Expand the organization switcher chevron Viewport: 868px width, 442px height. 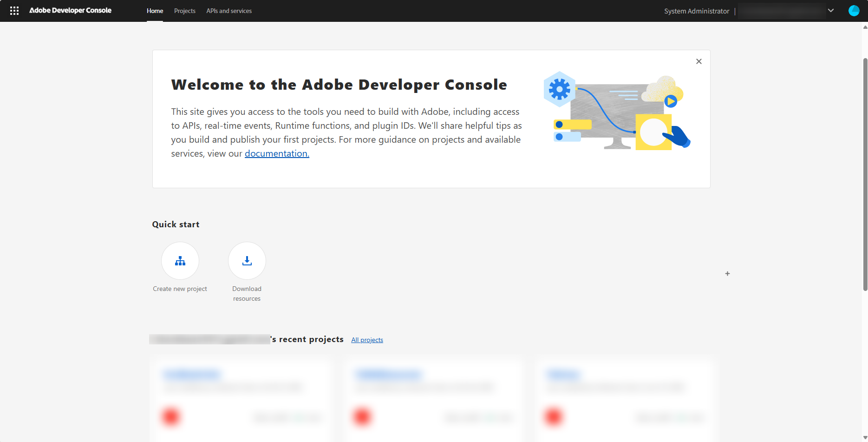pos(831,11)
